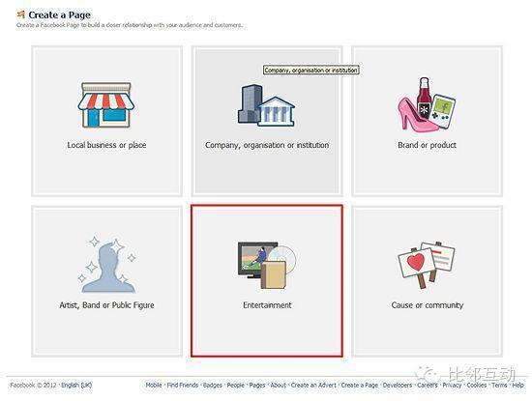Select the TV and disc Entertainment icon
The image size is (532, 401).
[x=267, y=265]
